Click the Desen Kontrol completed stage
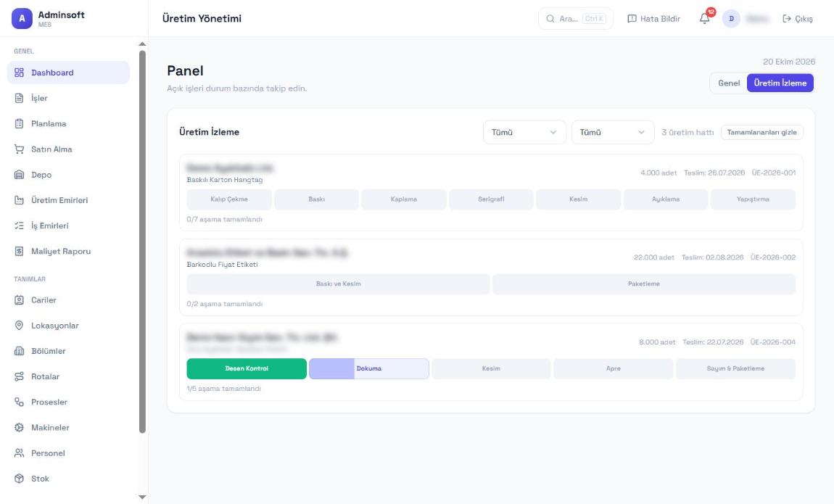 pos(247,368)
